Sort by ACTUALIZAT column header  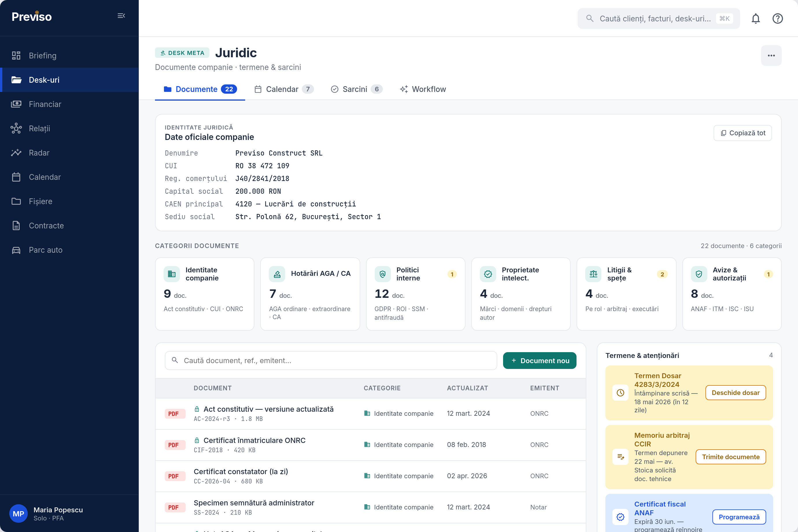click(x=467, y=388)
